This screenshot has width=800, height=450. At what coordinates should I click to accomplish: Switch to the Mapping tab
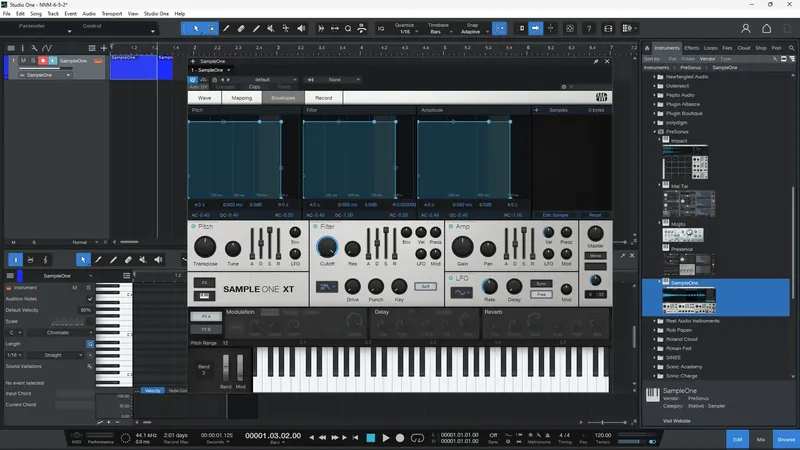click(x=242, y=97)
